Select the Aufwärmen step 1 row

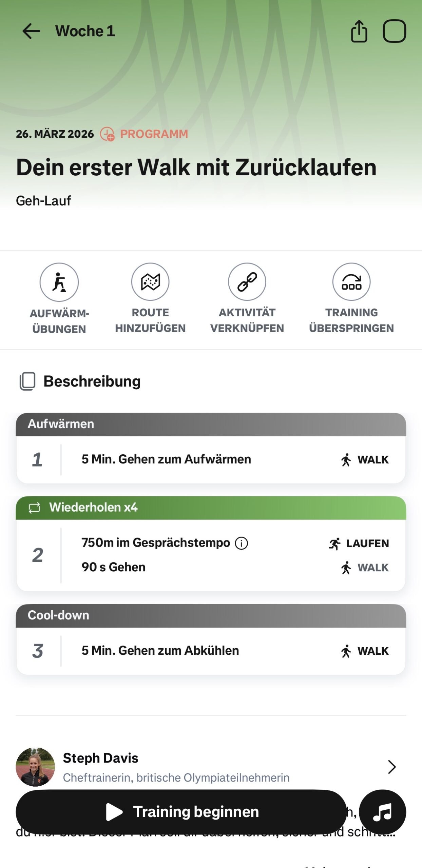(210, 459)
